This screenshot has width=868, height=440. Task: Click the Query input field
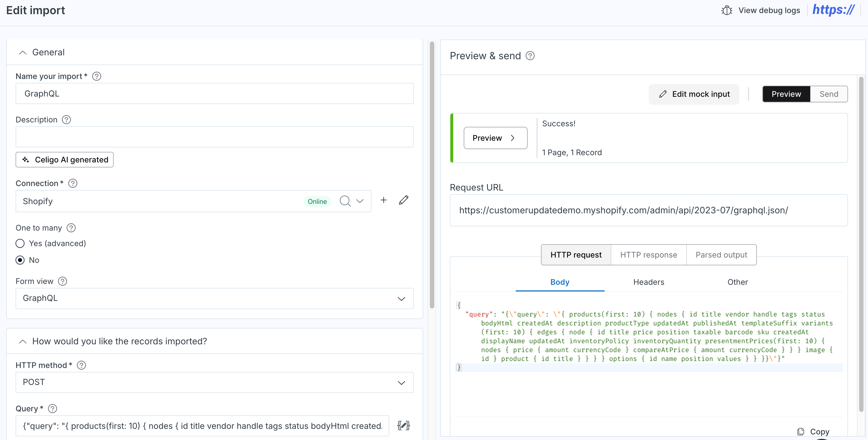click(202, 426)
